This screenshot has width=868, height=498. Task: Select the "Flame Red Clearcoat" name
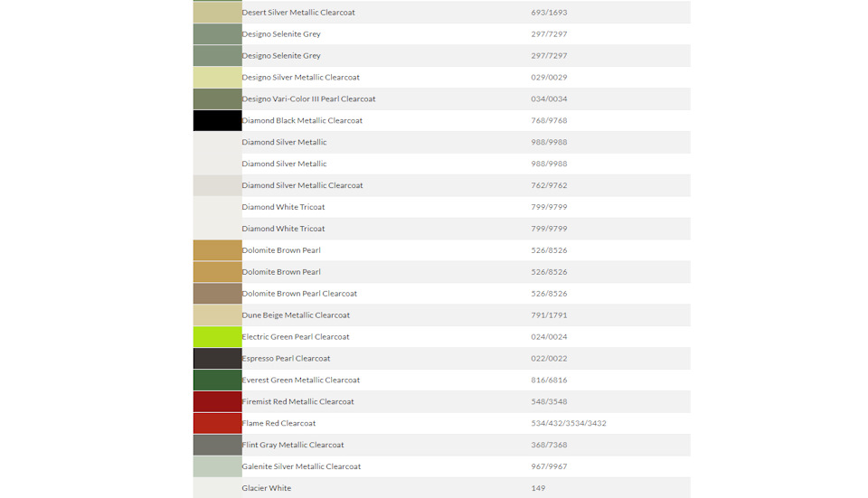(x=278, y=423)
